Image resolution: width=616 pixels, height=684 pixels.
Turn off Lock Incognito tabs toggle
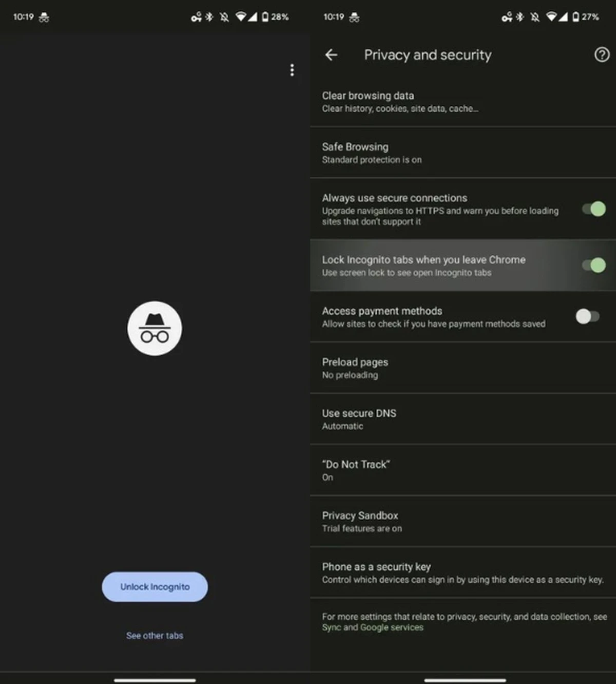pyautogui.click(x=594, y=265)
